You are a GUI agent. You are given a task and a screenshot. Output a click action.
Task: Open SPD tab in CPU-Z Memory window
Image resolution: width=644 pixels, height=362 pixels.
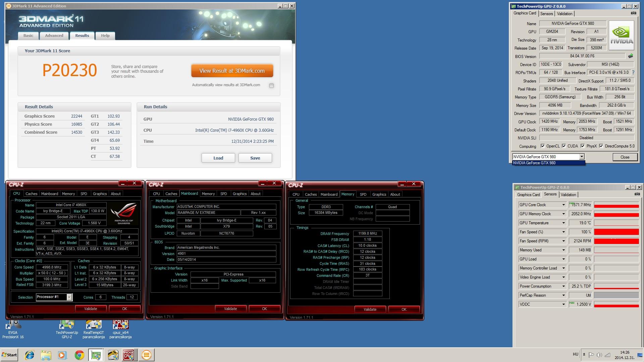[x=363, y=194]
